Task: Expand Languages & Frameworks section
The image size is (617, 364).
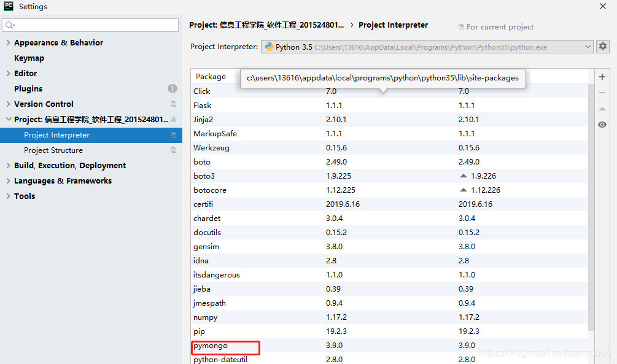Action: (8, 180)
